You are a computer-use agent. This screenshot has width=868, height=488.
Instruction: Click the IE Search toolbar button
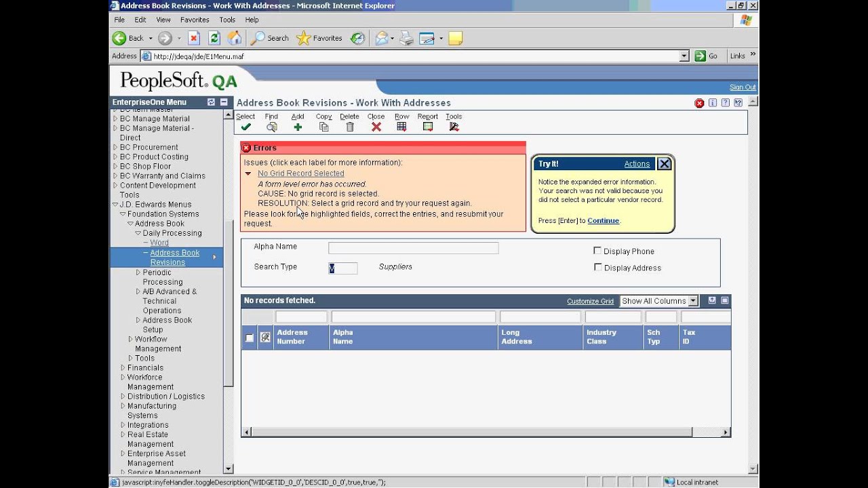[x=270, y=38]
